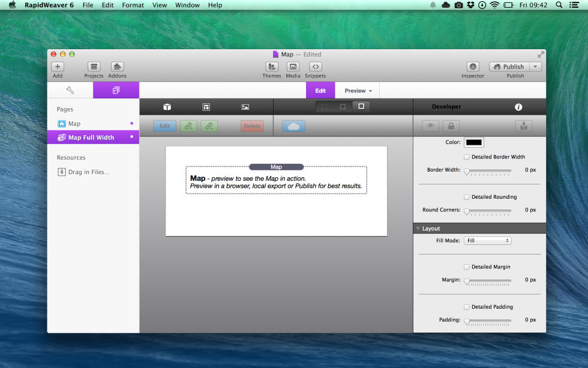Open the image library icon
588x368 pixels.
click(245, 107)
